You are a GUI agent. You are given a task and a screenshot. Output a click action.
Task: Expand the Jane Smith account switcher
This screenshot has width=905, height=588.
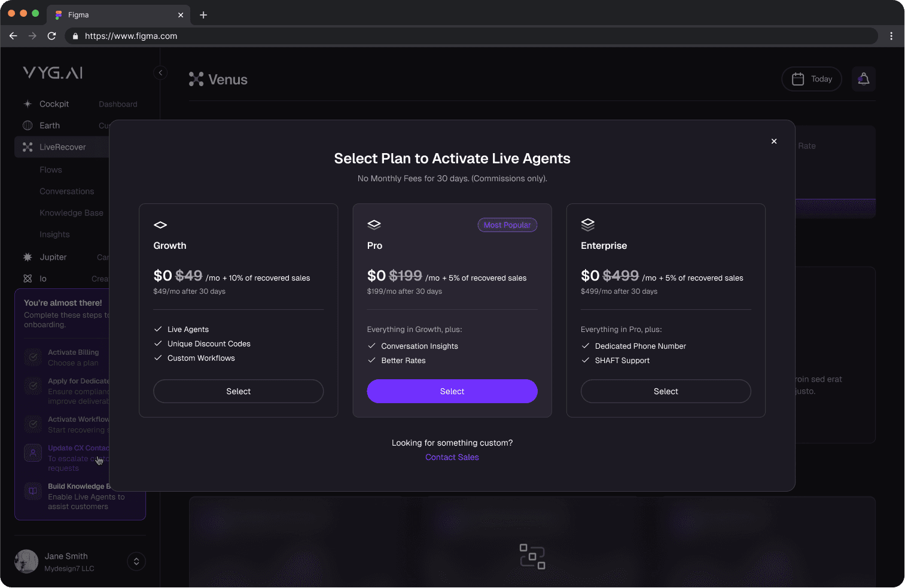136,561
